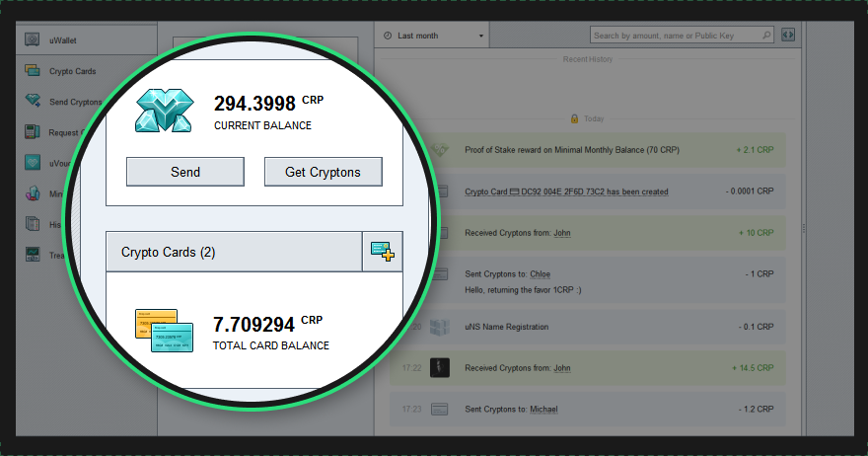
Task: Open the Treasury monitor icon in sidebar
Action: (33, 255)
